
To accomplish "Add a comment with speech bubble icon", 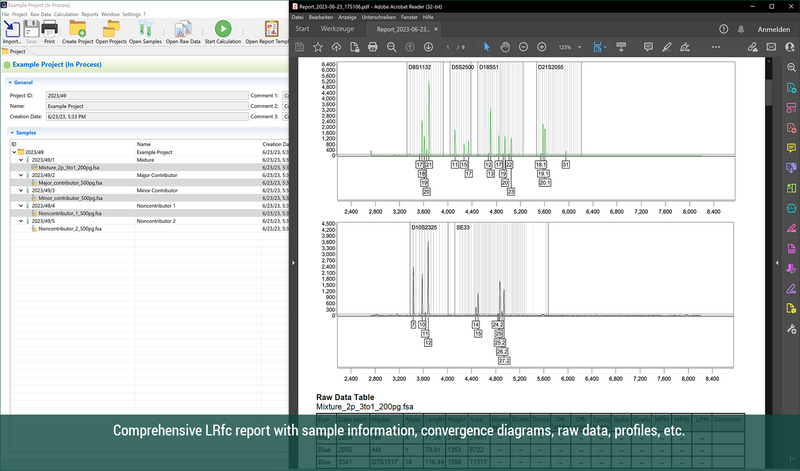I will click(x=648, y=47).
